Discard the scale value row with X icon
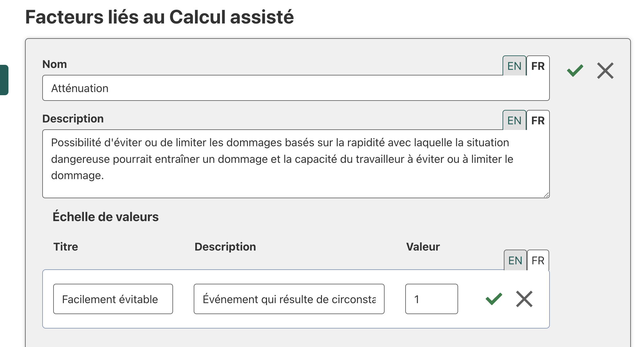This screenshot has height=347, width=644. [x=524, y=299]
